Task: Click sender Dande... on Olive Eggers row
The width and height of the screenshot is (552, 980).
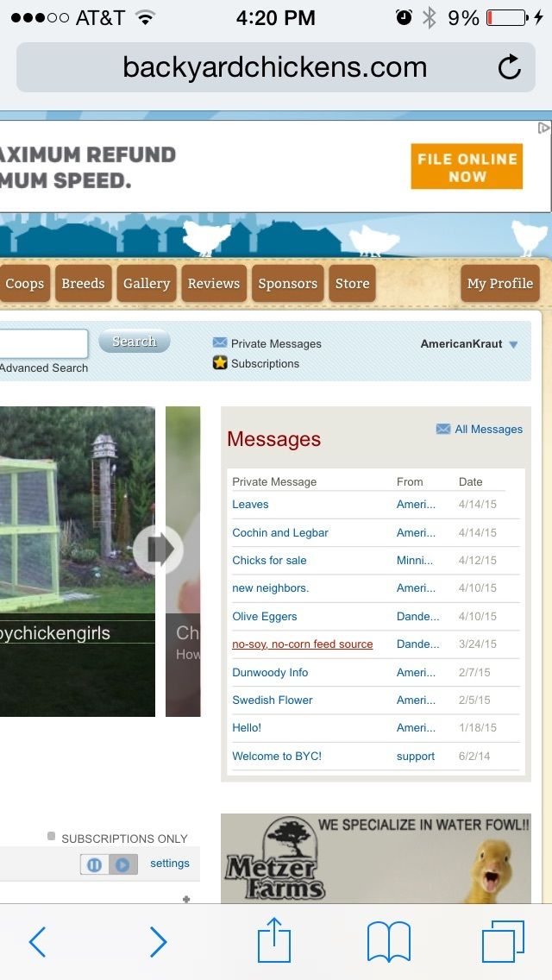Action: (x=417, y=616)
